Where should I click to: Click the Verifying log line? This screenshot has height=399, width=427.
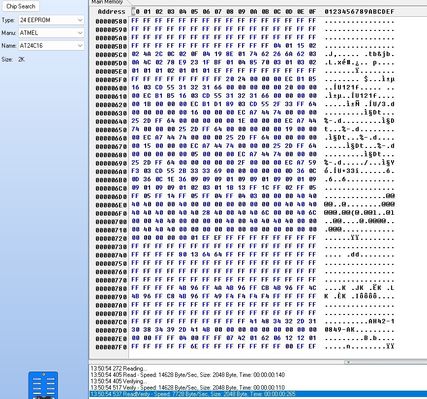(x=118, y=381)
